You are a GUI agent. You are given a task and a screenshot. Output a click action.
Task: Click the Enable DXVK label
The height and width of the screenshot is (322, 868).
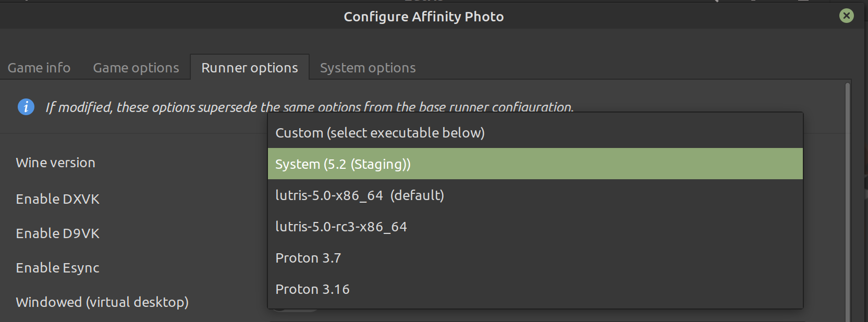pos(58,199)
